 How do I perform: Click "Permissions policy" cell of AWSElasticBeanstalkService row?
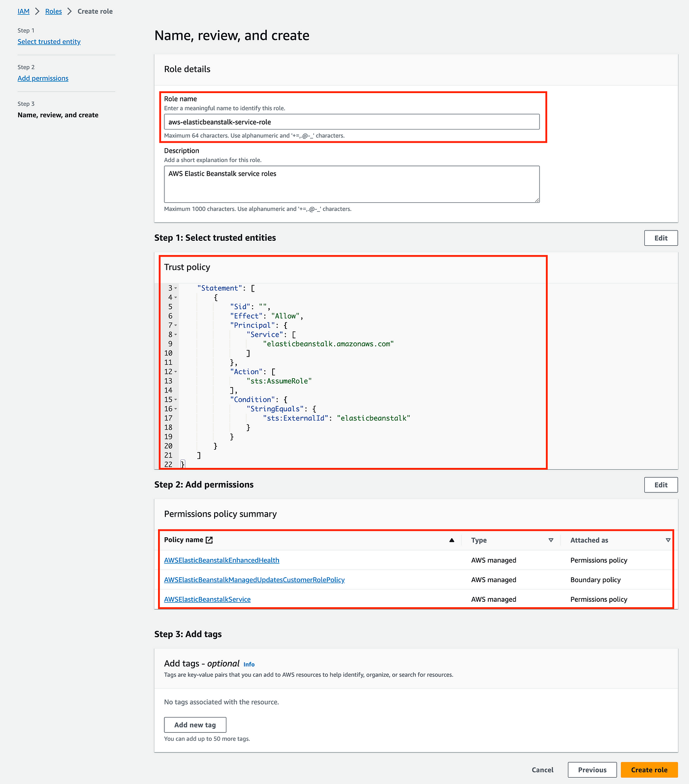(x=599, y=599)
